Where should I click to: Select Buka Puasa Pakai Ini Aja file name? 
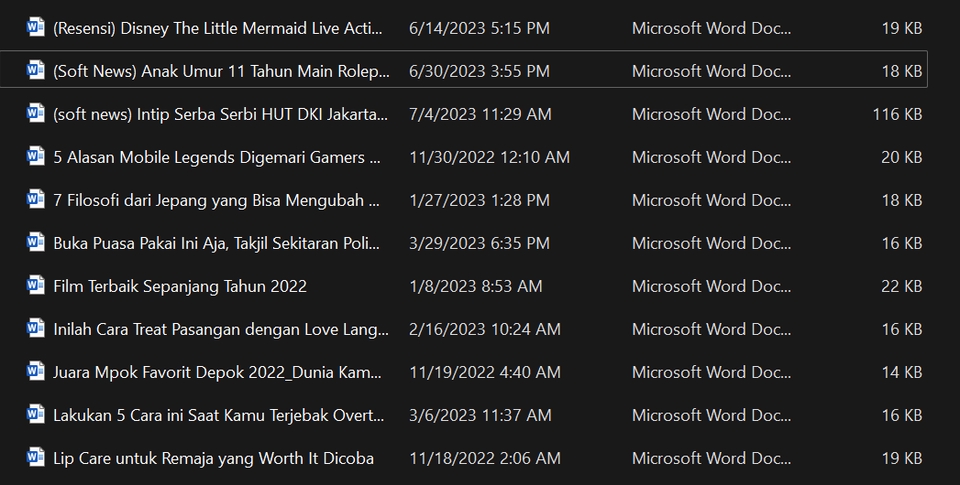[x=216, y=243]
